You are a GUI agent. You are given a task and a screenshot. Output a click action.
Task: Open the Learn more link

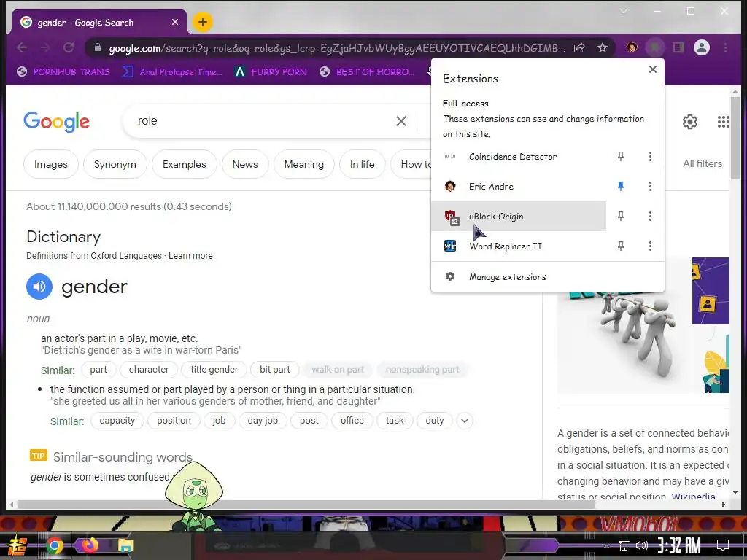[x=190, y=256]
